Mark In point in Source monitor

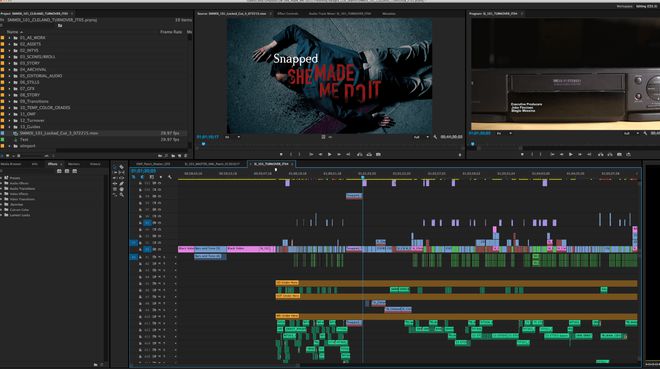pos(291,154)
